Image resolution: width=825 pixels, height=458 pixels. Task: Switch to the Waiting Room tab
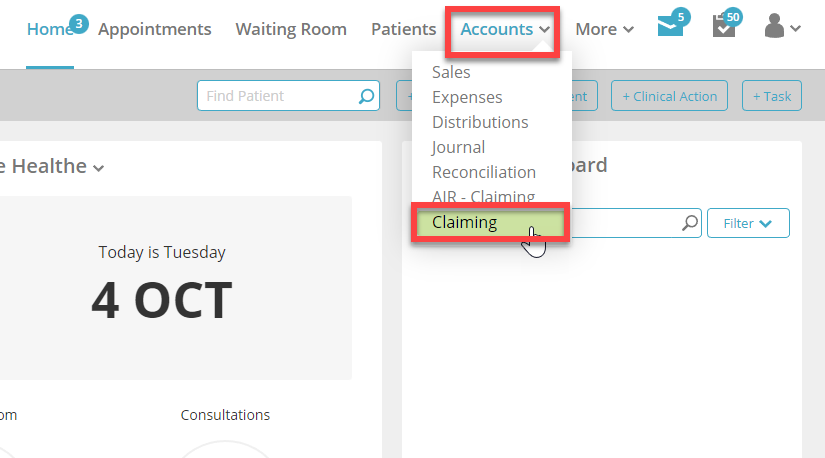tap(291, 29)
